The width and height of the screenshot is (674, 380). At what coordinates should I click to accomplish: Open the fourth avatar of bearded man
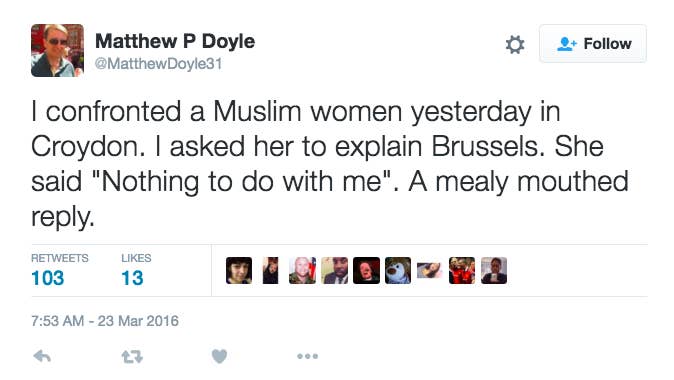(x=334, y=270)
